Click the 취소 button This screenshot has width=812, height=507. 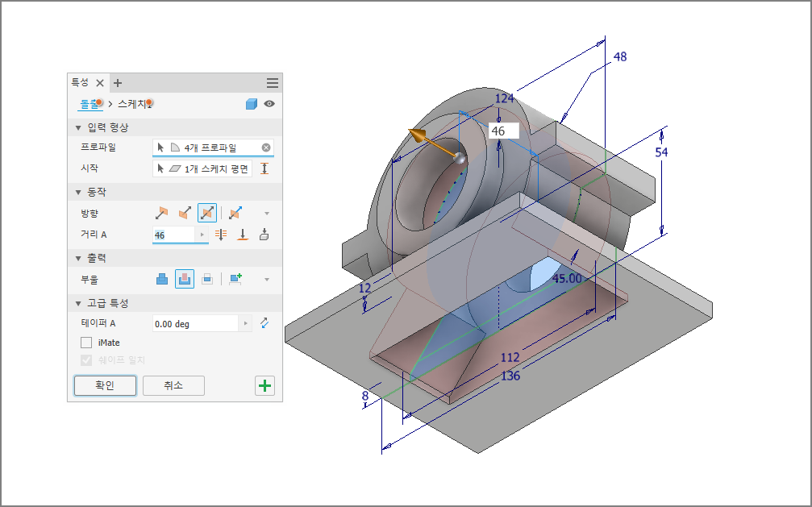point(173,385)
